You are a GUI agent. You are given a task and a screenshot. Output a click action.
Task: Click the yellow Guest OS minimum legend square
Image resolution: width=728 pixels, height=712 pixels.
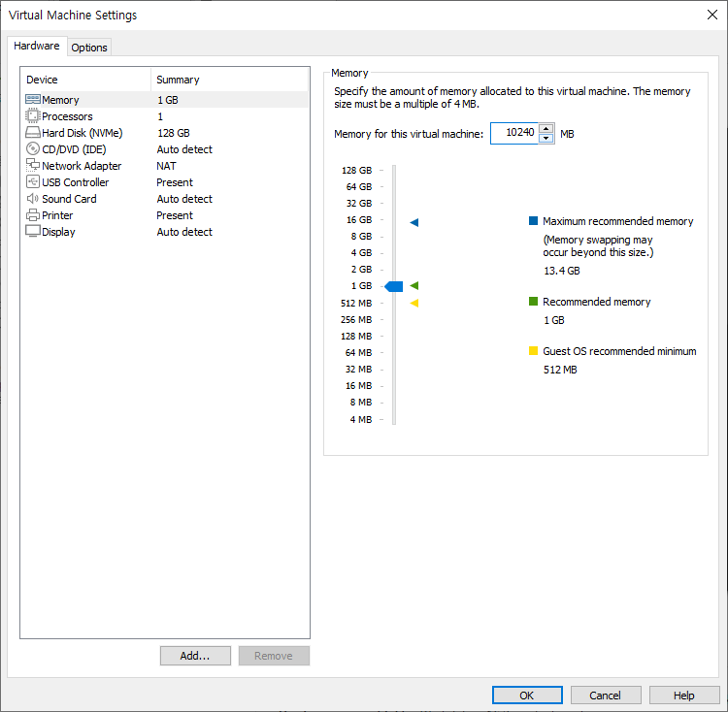click(533, 351)
